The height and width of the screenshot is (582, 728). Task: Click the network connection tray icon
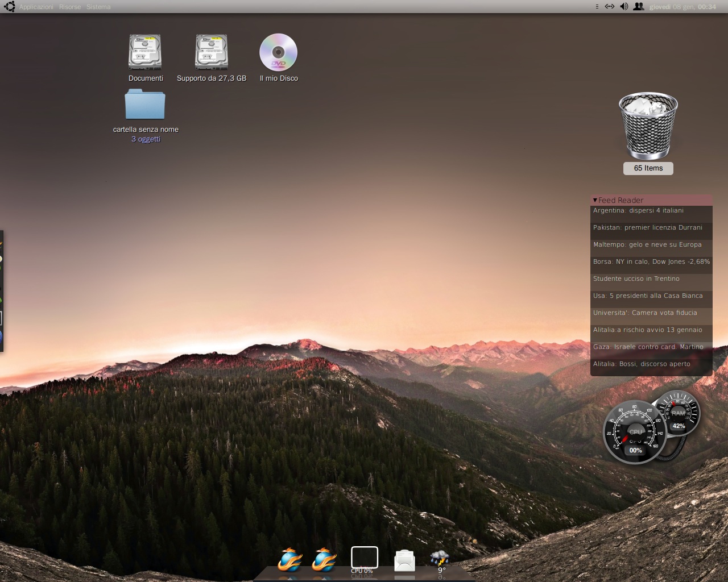(610, 7)
